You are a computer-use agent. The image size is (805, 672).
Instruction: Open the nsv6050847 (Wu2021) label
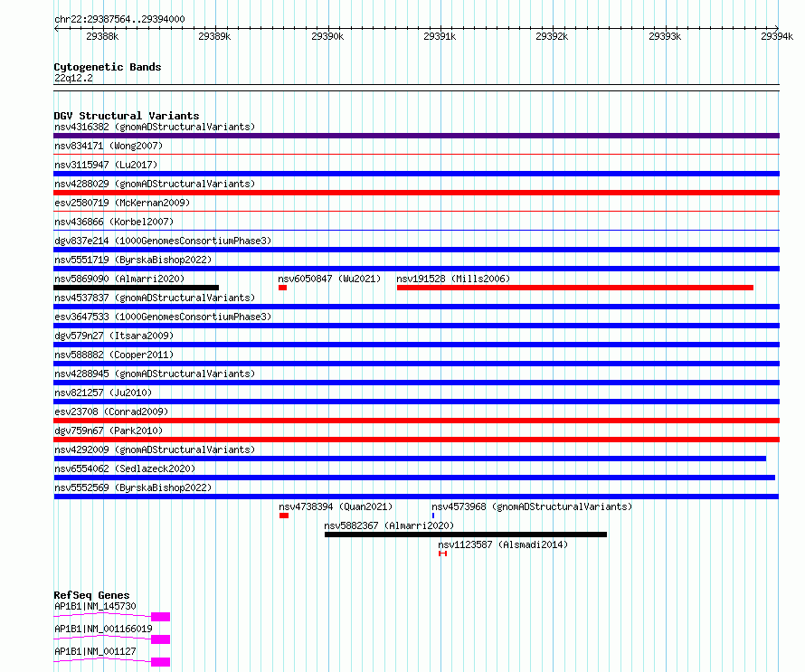point(329,279)
